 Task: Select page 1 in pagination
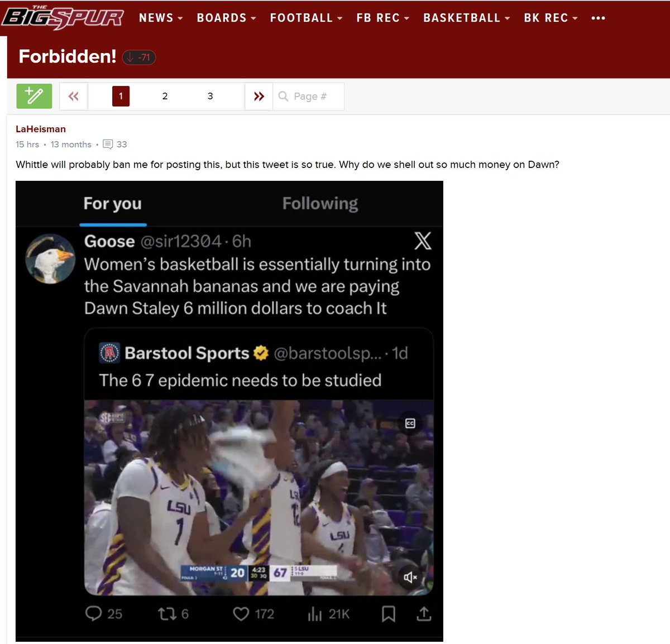[121, 96]
